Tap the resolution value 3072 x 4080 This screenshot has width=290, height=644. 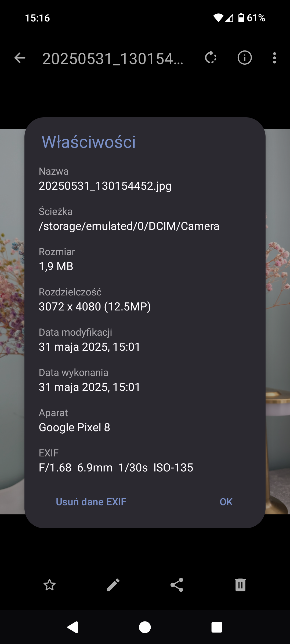click(x=95, y=307)
